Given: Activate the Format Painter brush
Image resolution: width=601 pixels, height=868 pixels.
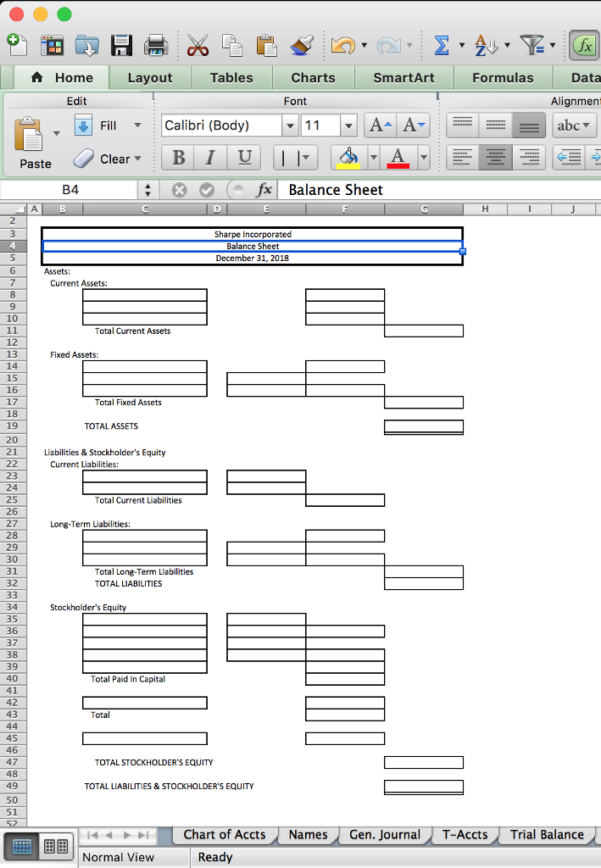Looking at the screenshot, I should pyautogui.click(x=301, y=46).
